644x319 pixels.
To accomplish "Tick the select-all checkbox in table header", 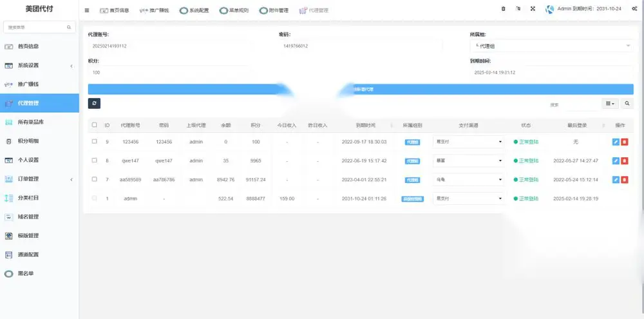I will tap(95, 124).
